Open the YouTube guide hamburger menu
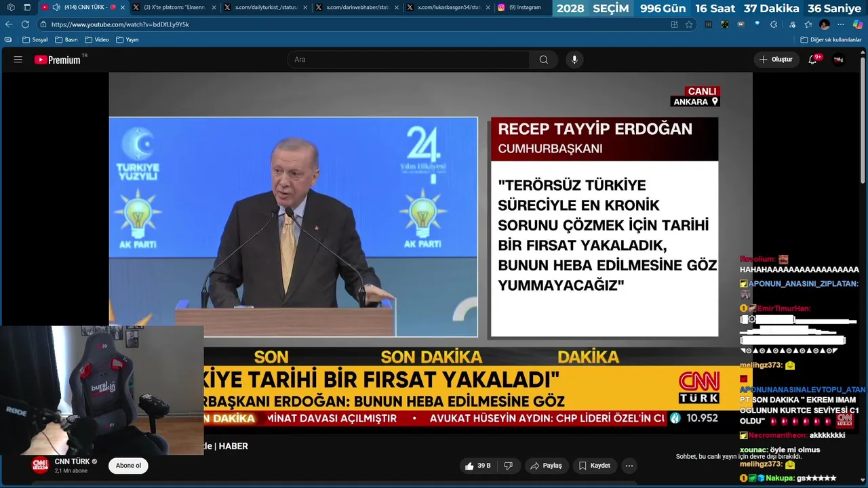The height and width of the screenshot is (488, 868). pyautogui.click(x=18, y=60)
